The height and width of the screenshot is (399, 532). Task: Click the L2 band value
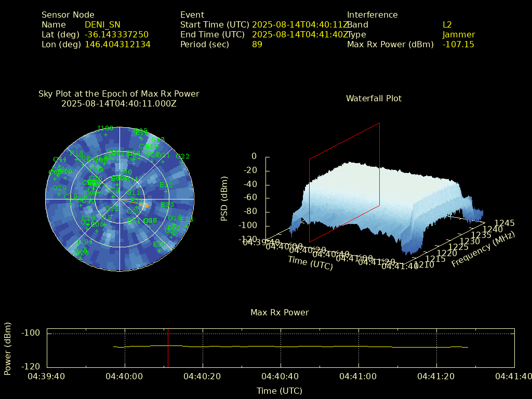(447, 24)
